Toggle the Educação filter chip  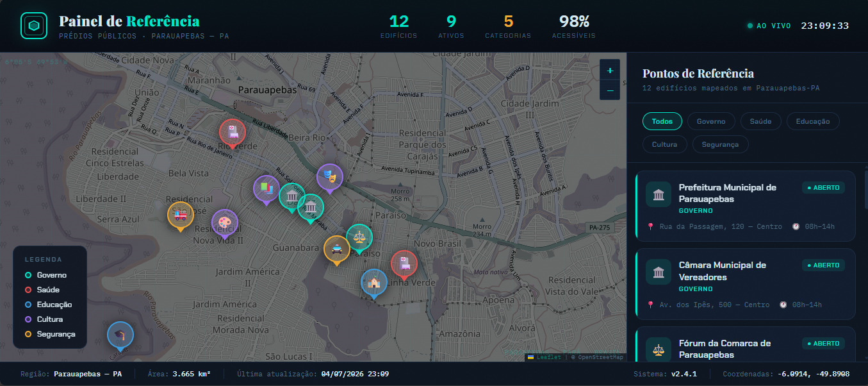(x=813, y=121)
